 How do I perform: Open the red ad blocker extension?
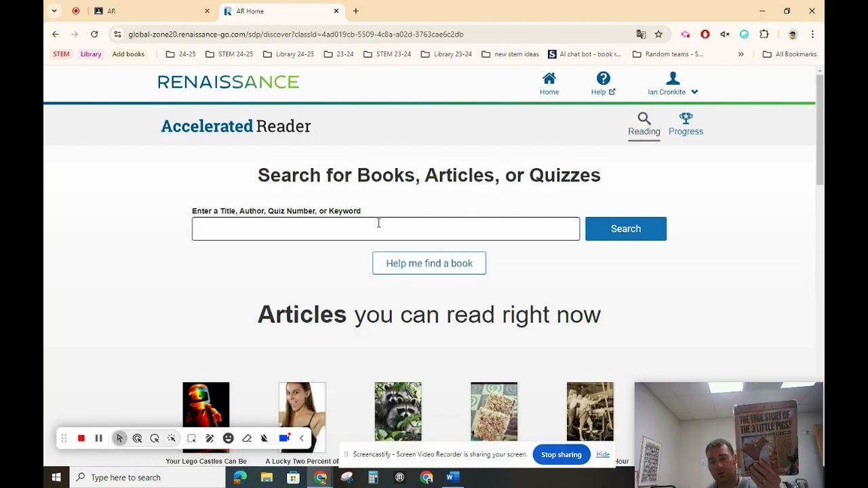pos(705,34)
